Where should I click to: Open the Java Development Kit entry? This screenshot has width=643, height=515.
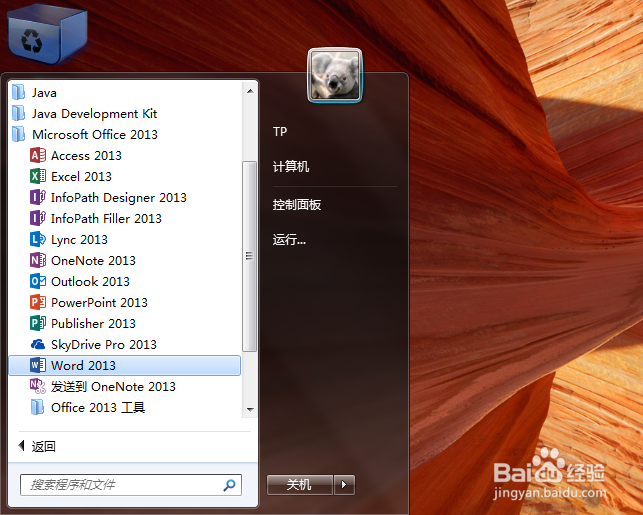point(95,114)
